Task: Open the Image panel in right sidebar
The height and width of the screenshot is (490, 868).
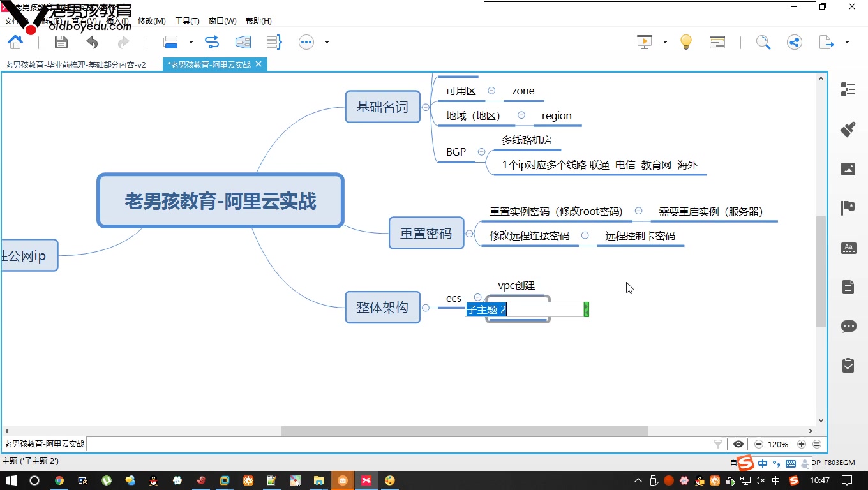Action: coord(848,169)
